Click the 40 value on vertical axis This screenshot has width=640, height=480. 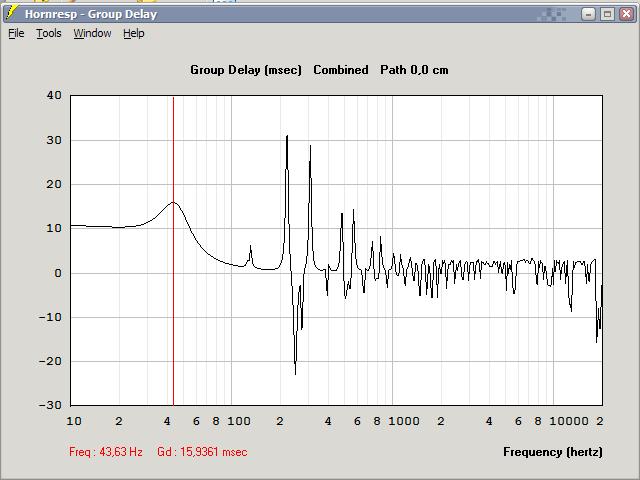click(x=54, y=96)
